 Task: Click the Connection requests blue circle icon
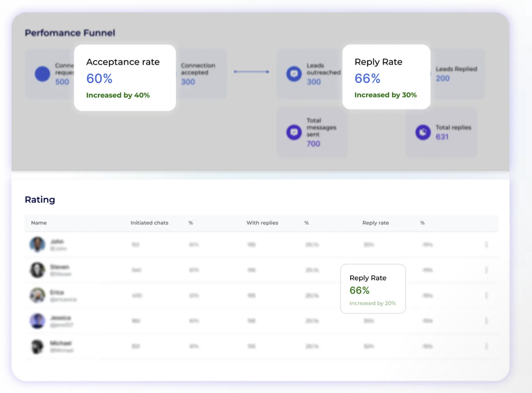(x=42, y=74)
